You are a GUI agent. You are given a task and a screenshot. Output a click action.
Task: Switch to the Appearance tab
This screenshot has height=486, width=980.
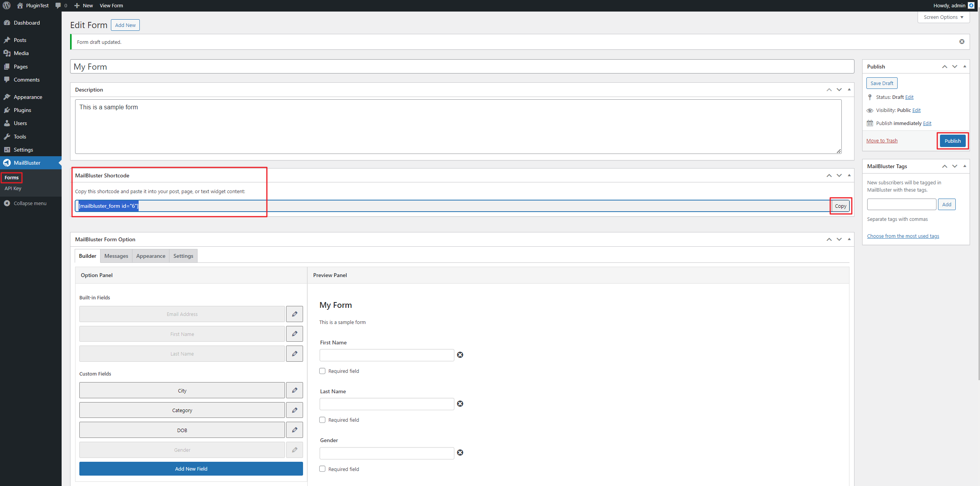pyautogui.click(x=151, y=256)
